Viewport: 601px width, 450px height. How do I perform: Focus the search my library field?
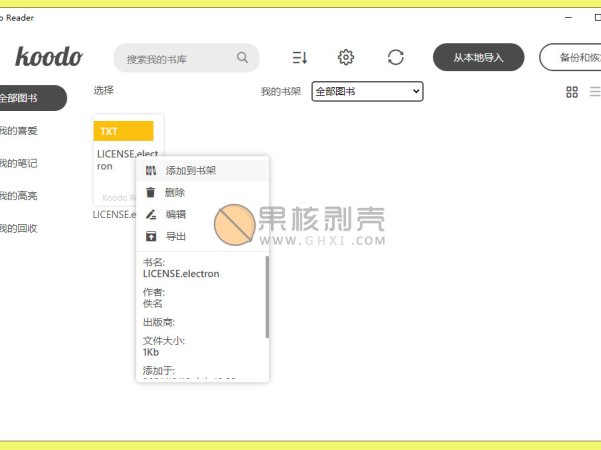[x=186, y=58]
